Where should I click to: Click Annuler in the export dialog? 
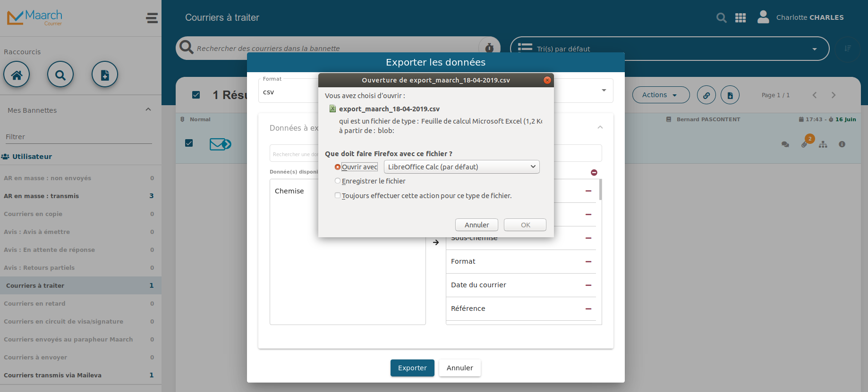[460, 368]
